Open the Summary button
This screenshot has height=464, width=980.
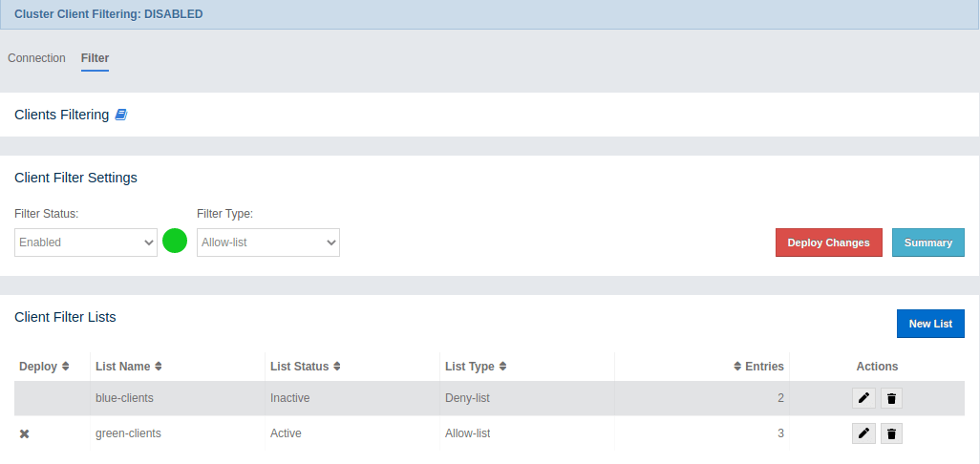pyautogui.click(x=927, y=243)
